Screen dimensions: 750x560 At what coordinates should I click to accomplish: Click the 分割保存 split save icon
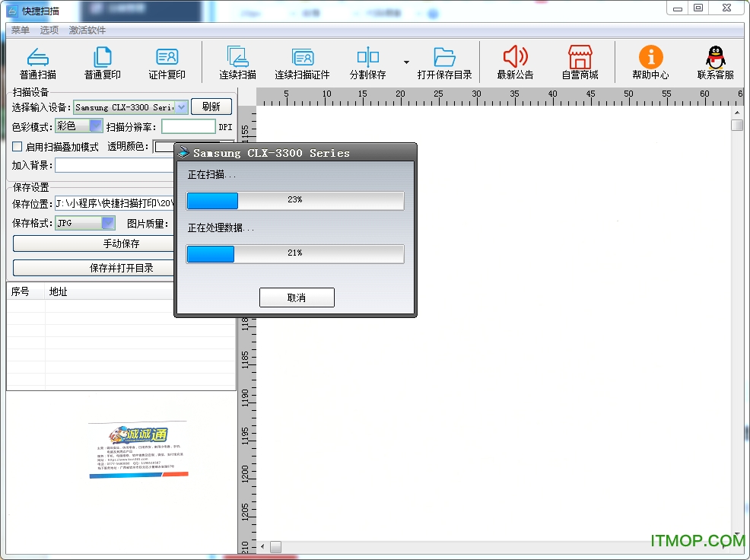tap(367, 57)
